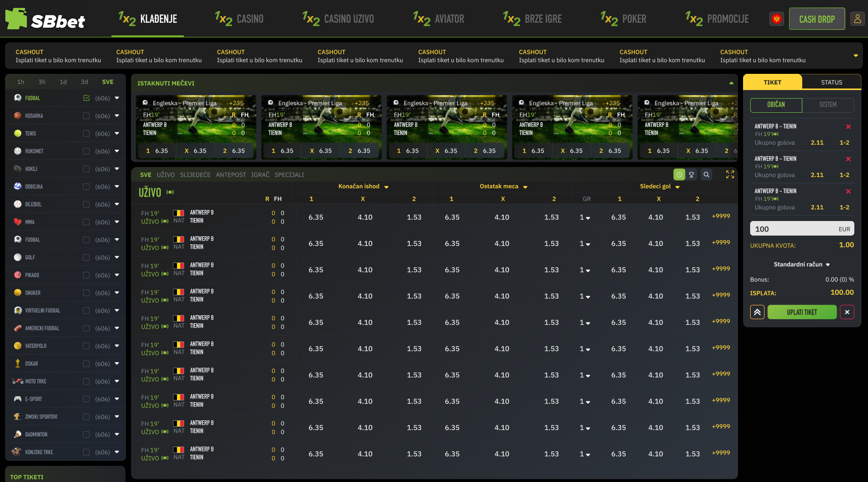Click the Cash Drop button
868x482 pixels.
pyautogui.click(x=816, y=19)
